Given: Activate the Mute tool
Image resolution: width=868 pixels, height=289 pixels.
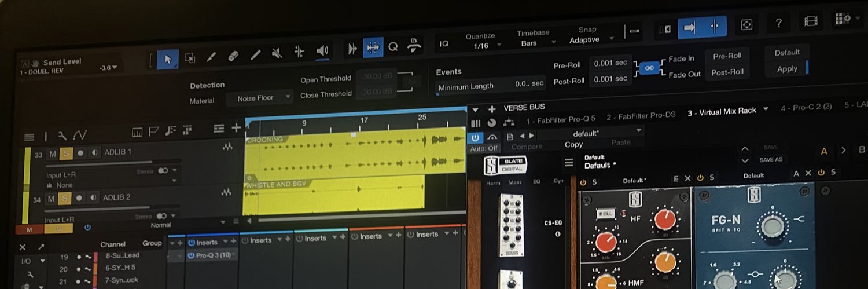Looking at the screenshot, I should coord(277,54).
